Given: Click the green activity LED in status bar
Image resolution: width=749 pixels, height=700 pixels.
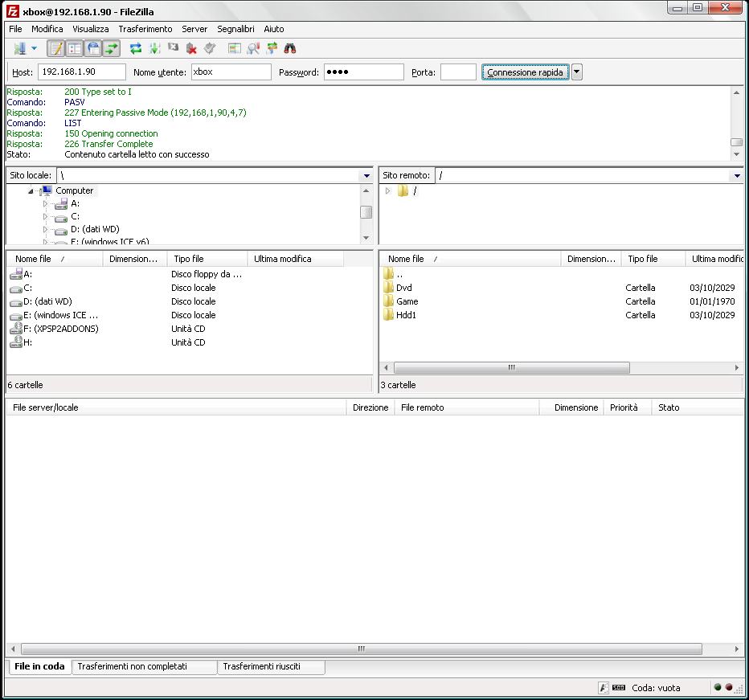Looking at the screenshot, I should [x=717, y=687].
